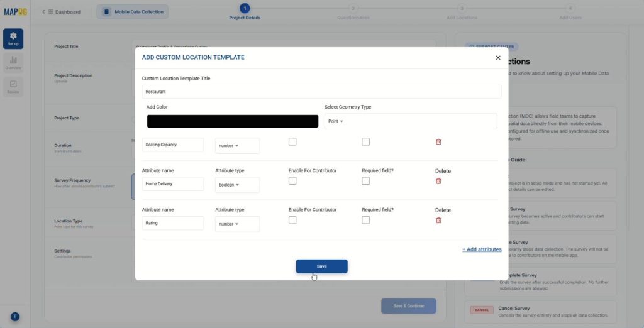Open the Review sidebar section
This screenshot has height=328, width=644.
[x=13, y=87]
